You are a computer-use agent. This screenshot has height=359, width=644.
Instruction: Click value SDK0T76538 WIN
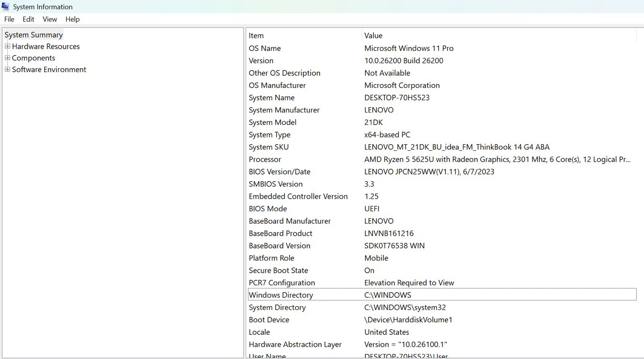tap(394, 246)
